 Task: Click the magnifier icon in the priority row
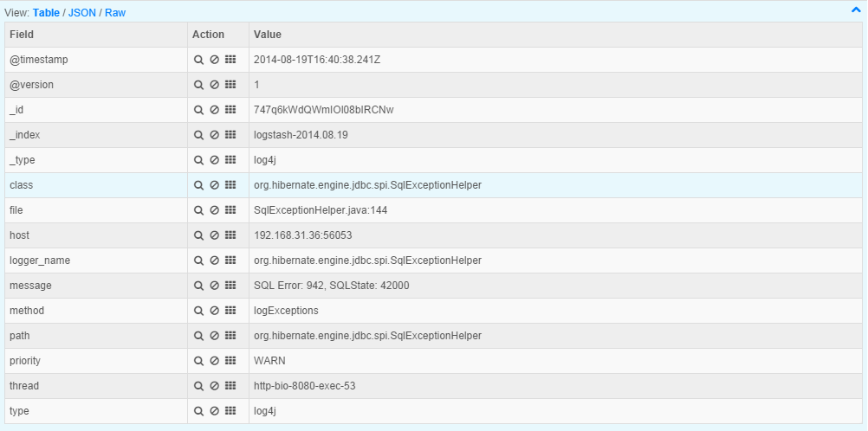tap(198, 361)
